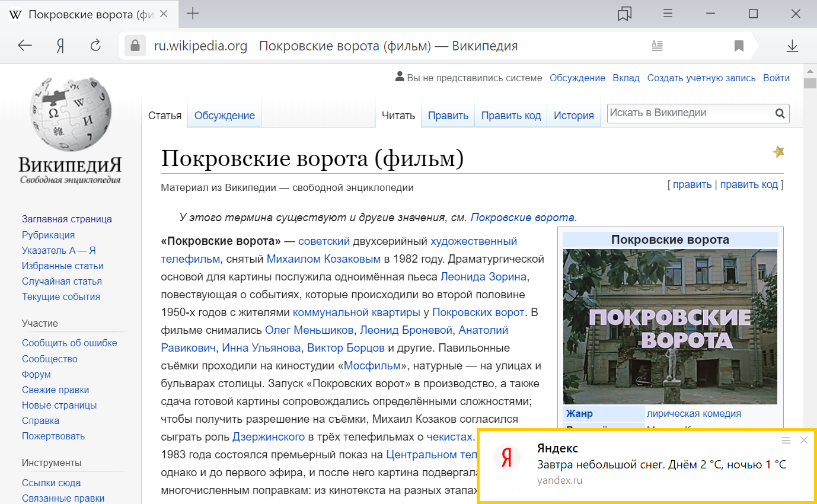Screen dimensions: 817x504
Task: Click the Пожертвовать sidebar link
Action: pos(53,436)
